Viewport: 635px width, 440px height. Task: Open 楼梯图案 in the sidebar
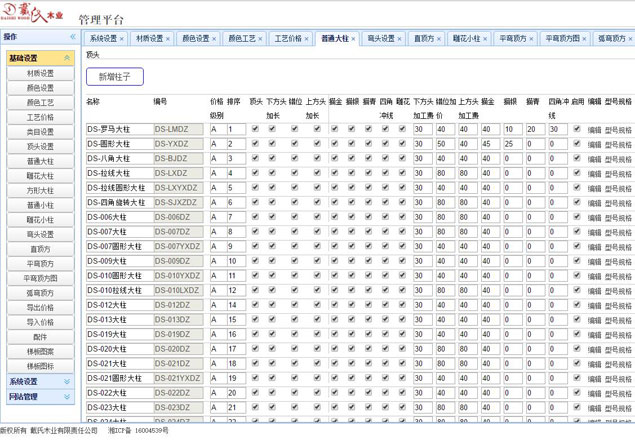click(x=40, y=352)
